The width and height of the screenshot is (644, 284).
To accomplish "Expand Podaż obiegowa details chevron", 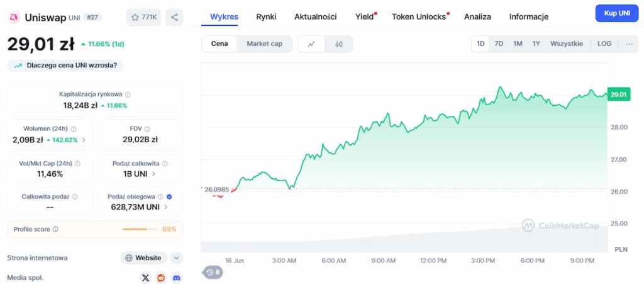I will point(165,207).
